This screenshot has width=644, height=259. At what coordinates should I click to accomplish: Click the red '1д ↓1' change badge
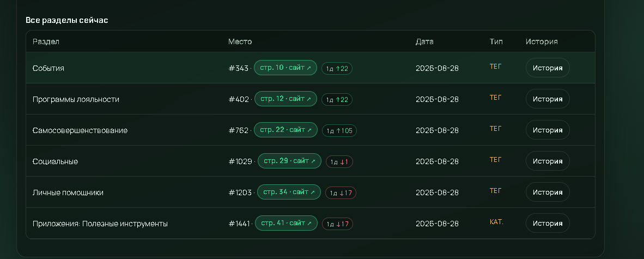coord(339,162)
